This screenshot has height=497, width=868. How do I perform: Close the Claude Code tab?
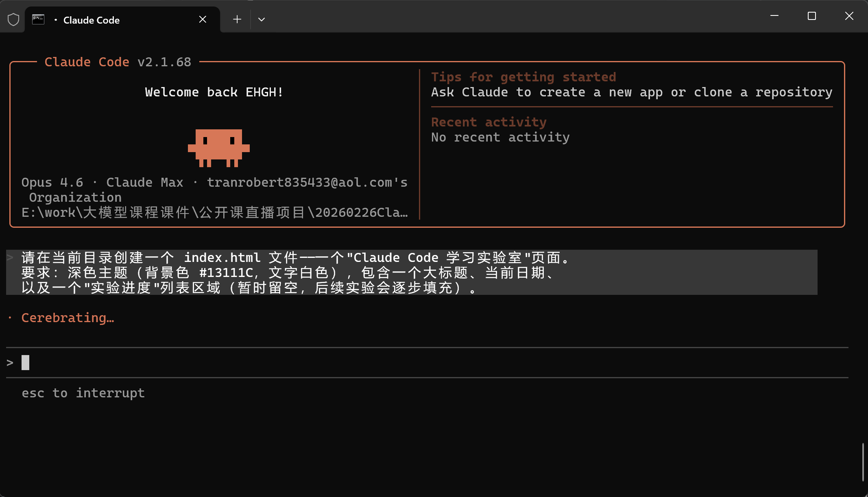point(203,20)
